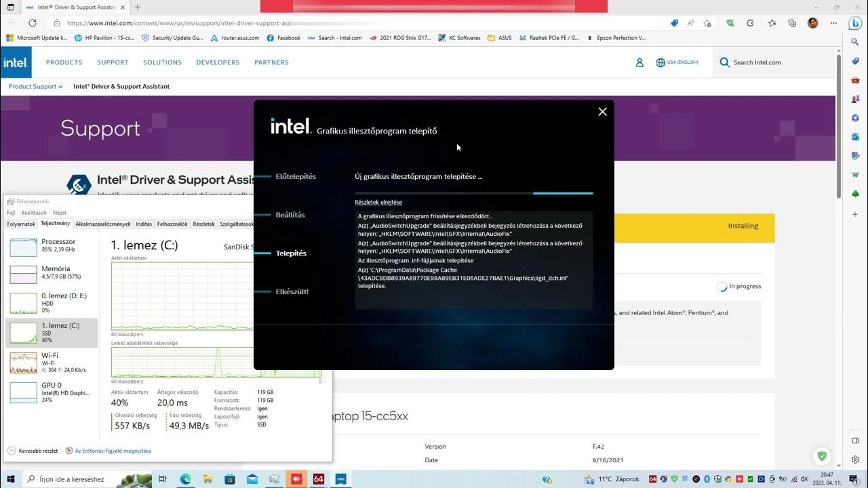This screenshot has width=868, height=488.
Task: Select the 'Telepítés' installer step
Action: pos(291,253)
